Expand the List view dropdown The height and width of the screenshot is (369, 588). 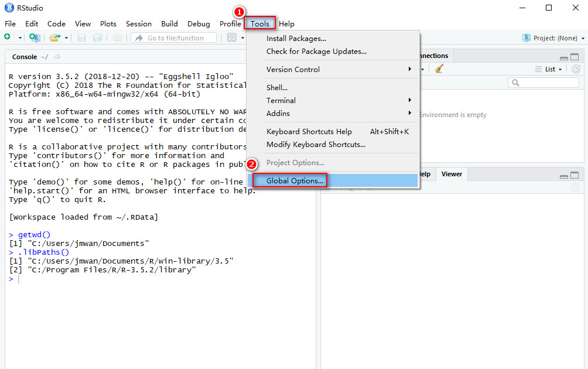click(549, 69)
